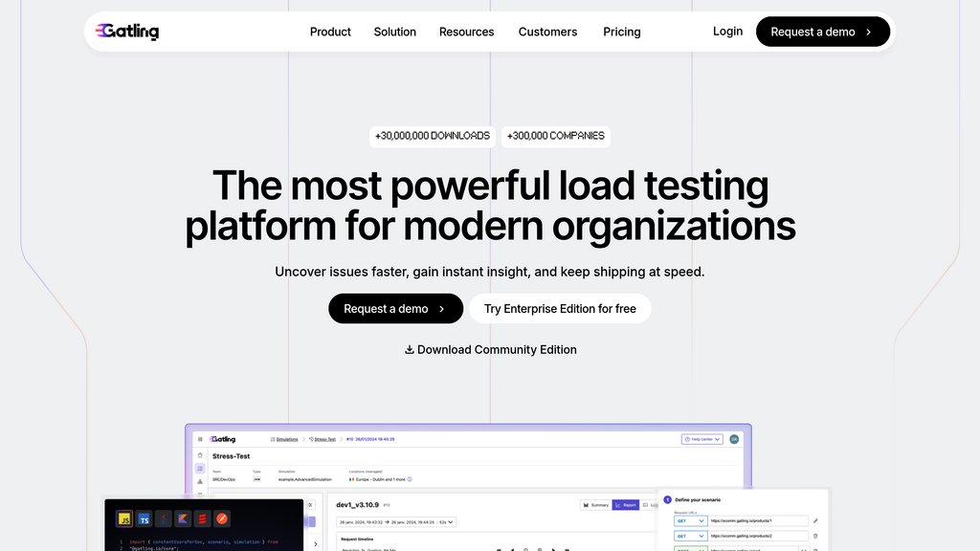Click Try Enterprise Edition for free
This screenshot has height=551, width=980.
click(x=560, y=309)
